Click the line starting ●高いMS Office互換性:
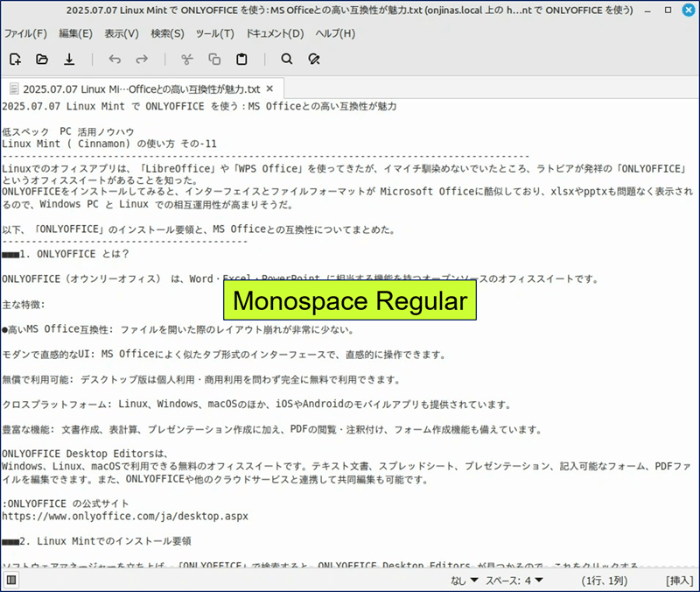Image resolution: width=700 pixels, height=592 pixels. 178,330
